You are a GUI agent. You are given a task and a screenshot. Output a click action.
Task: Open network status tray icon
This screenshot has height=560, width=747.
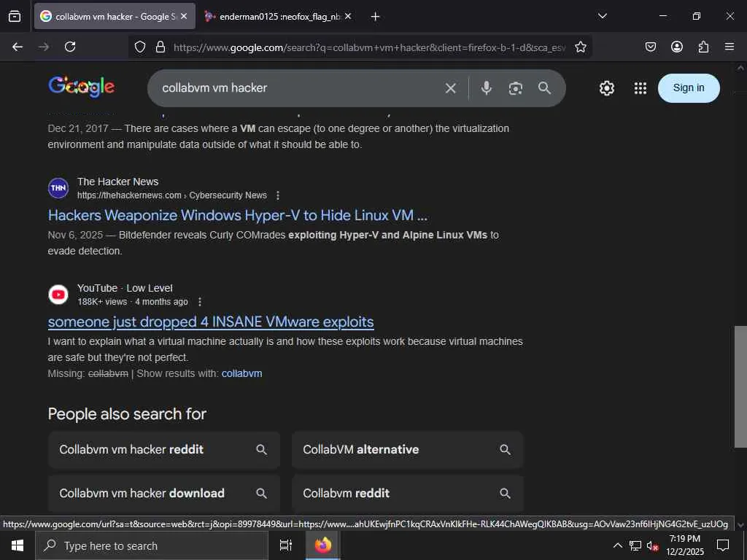coord(635,545)
